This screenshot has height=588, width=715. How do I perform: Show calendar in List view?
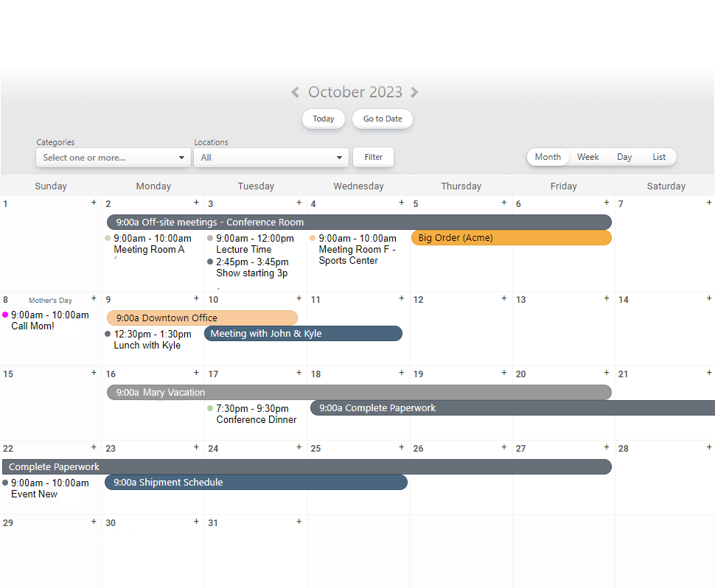coord(659,157)
